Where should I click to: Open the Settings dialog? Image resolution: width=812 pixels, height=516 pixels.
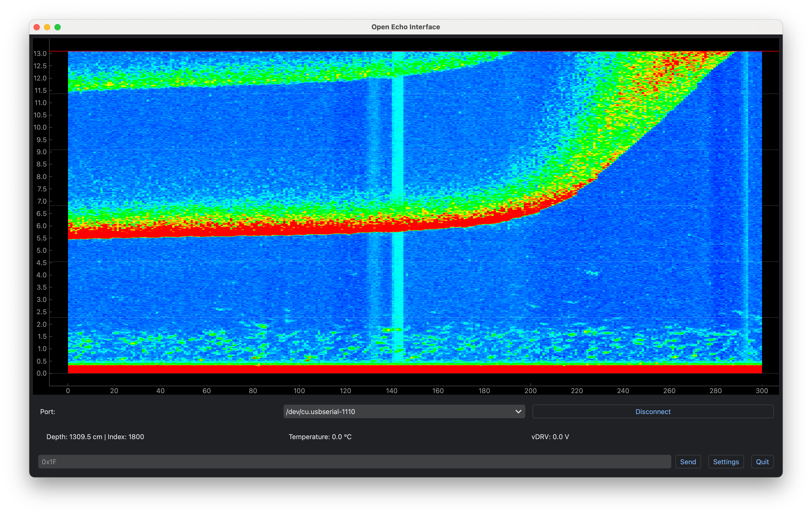pyautogui.click(x=726, y=462)
